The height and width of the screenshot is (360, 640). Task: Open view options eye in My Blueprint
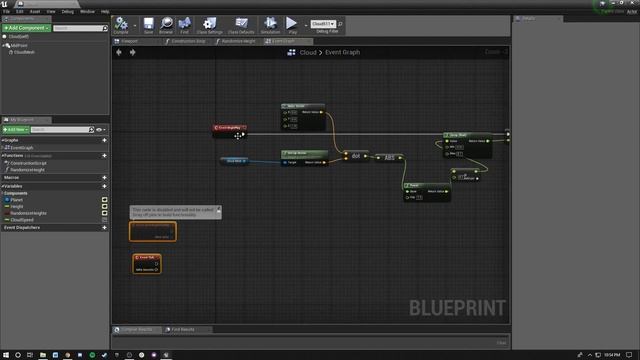click(100, 129)
